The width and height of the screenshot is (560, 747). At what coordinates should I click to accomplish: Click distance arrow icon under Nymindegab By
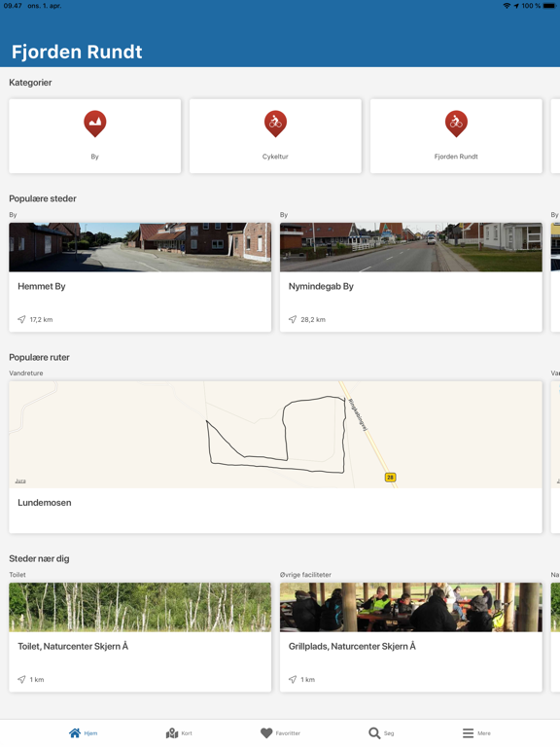pyautogui.click(x=293, y=319)
